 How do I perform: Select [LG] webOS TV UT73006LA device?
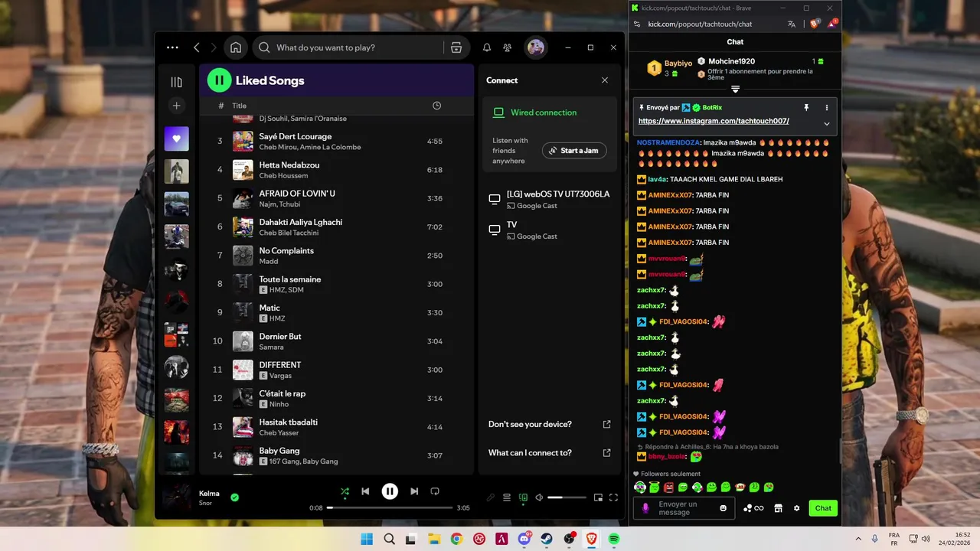[549, 199]
